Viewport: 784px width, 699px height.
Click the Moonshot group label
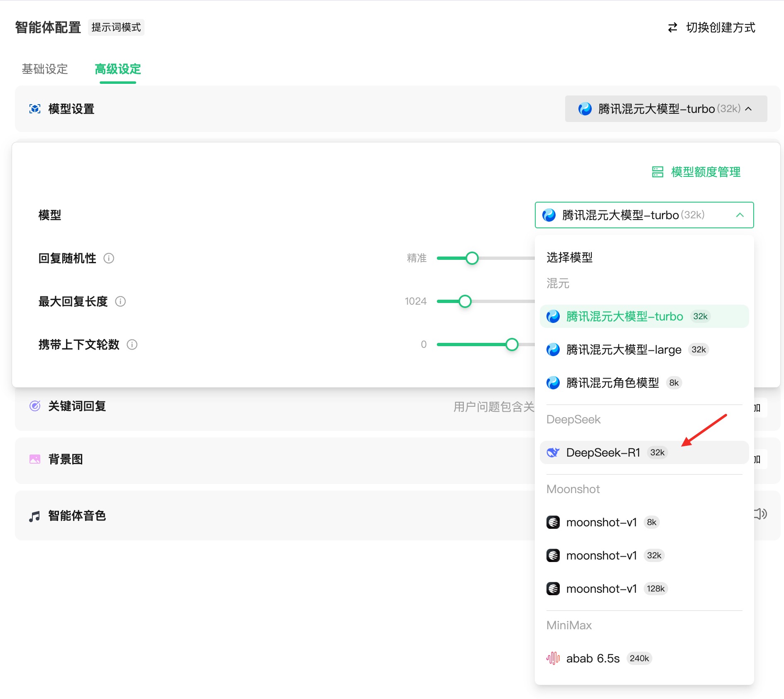coord(573,489)
